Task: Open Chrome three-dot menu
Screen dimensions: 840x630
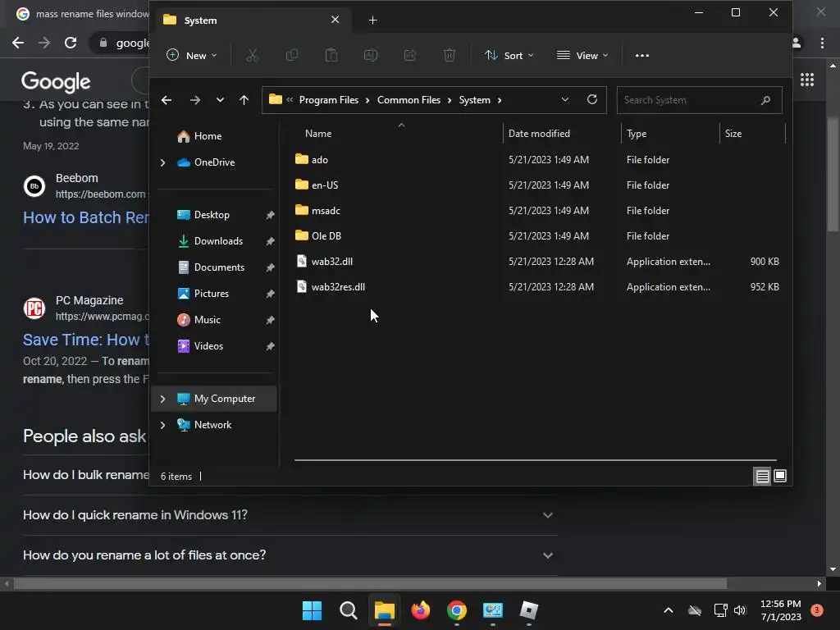Action: (x=822, y=43)
